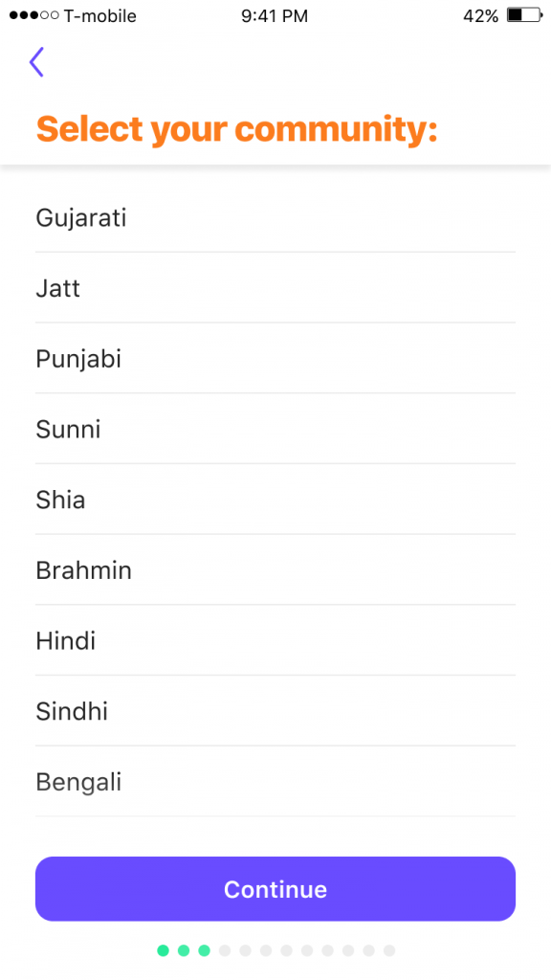Choose Sindhi from the options
The image size is (551, 980).
(x=275, y=711)
